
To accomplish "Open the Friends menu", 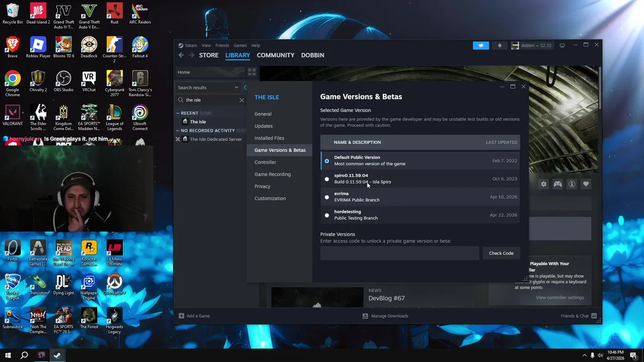I will pyautogui.click(x=222, y=45).
